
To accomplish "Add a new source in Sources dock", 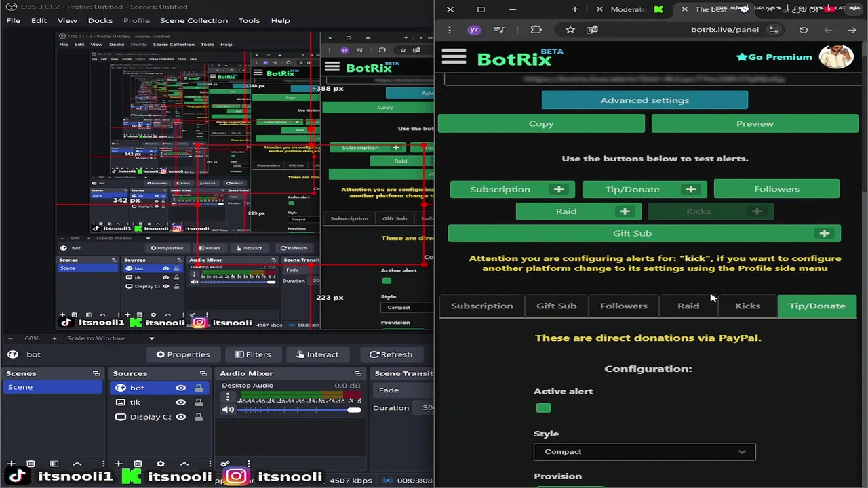I will (119, 464).
